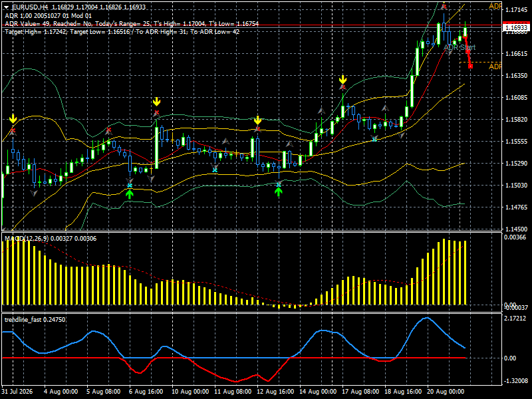Click the 1.16615 price axis label
The image size is (532, 399).
tap(517, 54)
